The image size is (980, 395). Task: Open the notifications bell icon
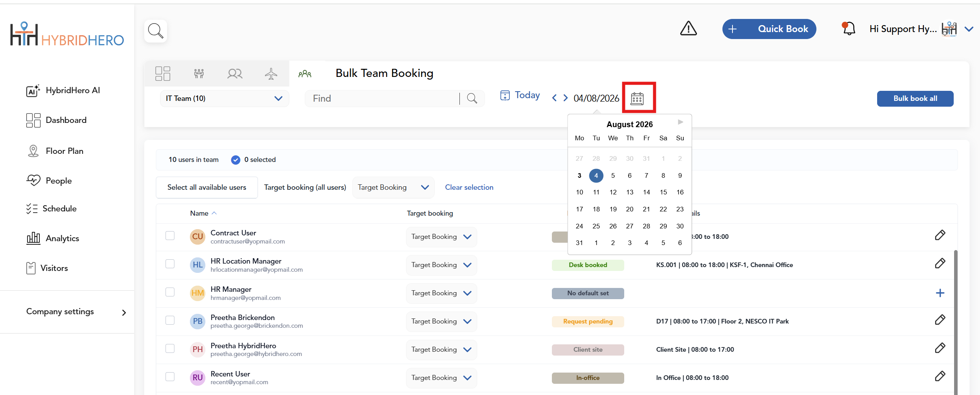click(849, 29)
